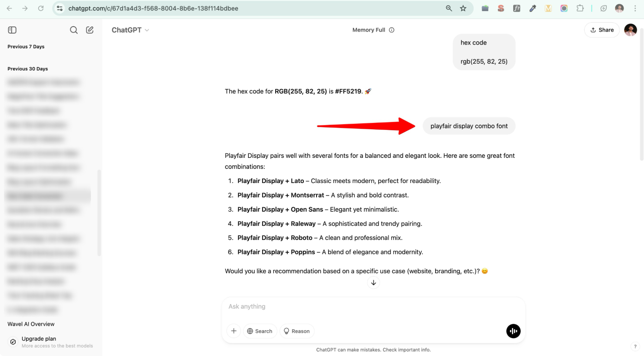Viewport: 644px width, 356px height.
Task: Click the Memory Full info icon
Action: click(x=391, y=30)
